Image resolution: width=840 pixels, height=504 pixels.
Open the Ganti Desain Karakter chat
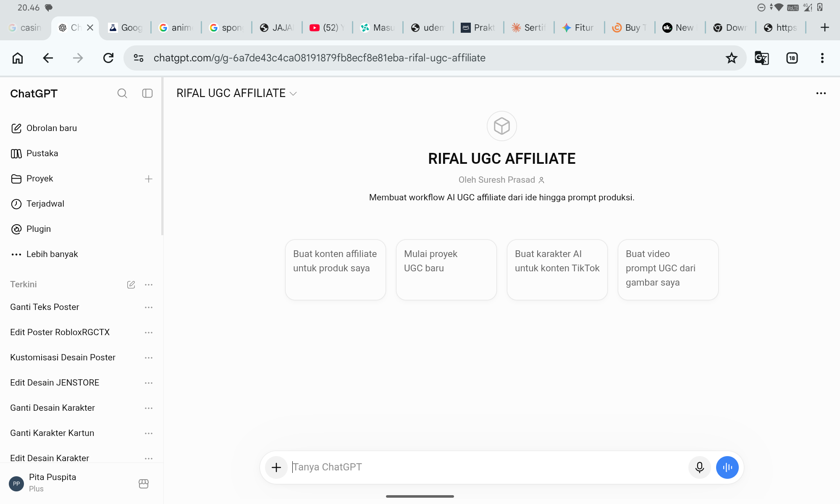click(x=52, y=408)
